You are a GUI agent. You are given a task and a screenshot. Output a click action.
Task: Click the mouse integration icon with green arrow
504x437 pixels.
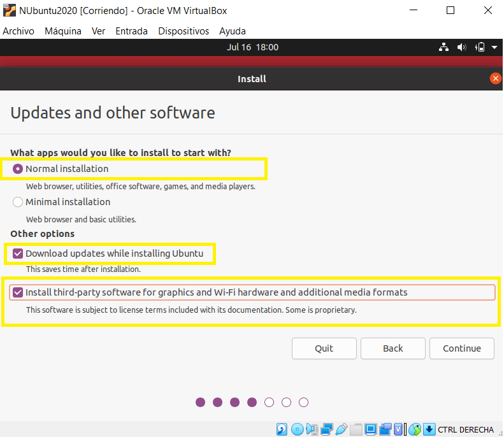pyautogui.click(x=415, y=429)
